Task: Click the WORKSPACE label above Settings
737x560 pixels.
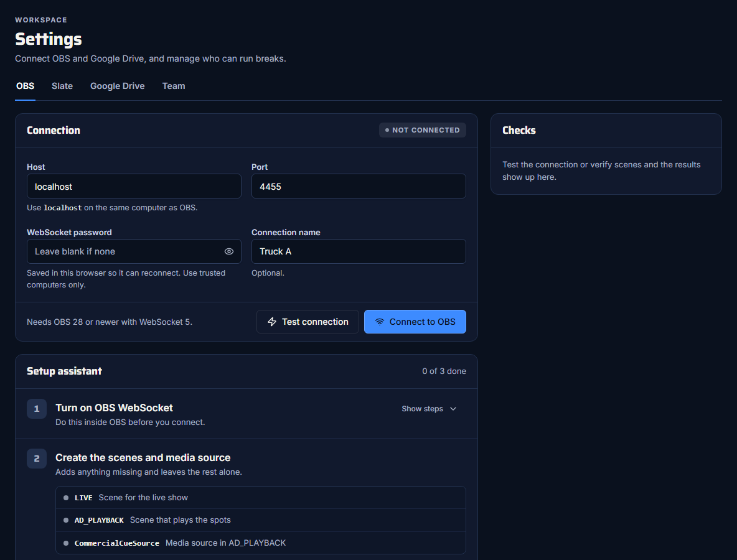Action: [41, 20]
